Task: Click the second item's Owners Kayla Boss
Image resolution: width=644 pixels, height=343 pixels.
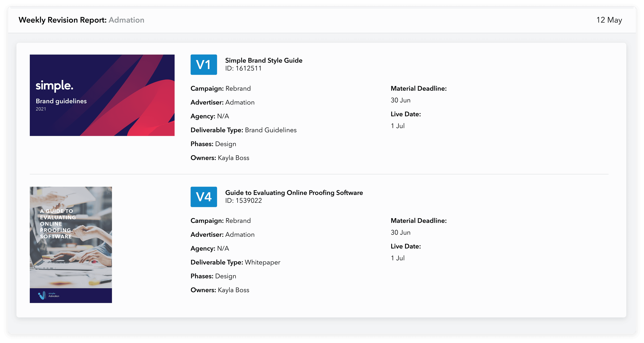Action: [x=233, y=290]
